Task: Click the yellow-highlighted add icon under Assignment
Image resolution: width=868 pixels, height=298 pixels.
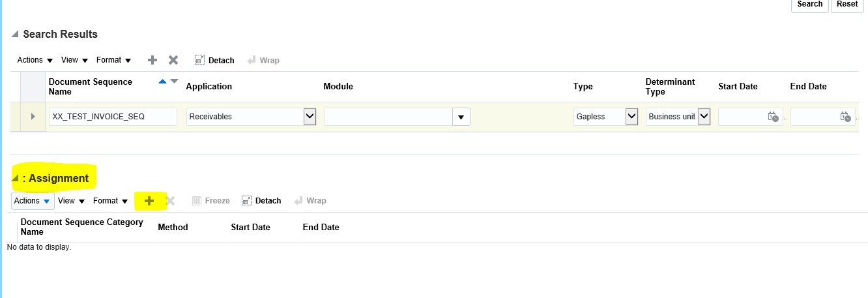Action: pyautogui.click(x=149, y=201)
